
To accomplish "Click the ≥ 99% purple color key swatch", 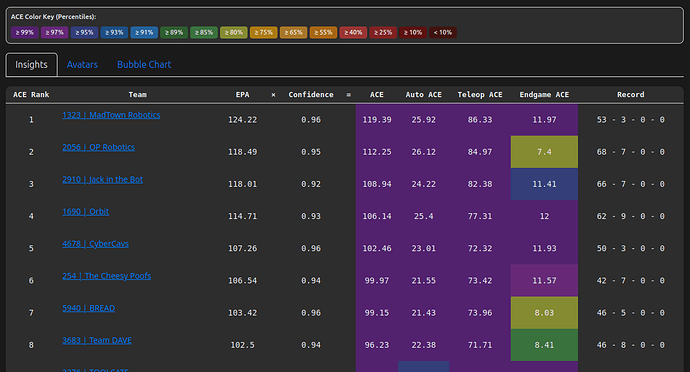I will click(25, 33).
